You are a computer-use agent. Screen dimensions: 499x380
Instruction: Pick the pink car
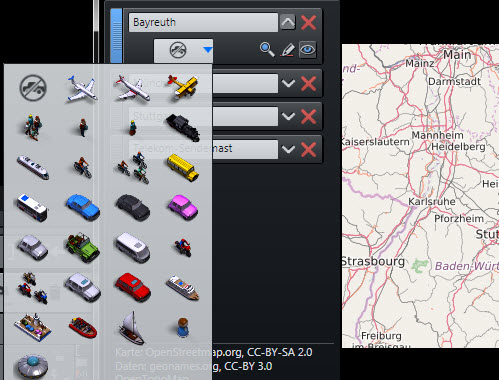click(183, 207)
